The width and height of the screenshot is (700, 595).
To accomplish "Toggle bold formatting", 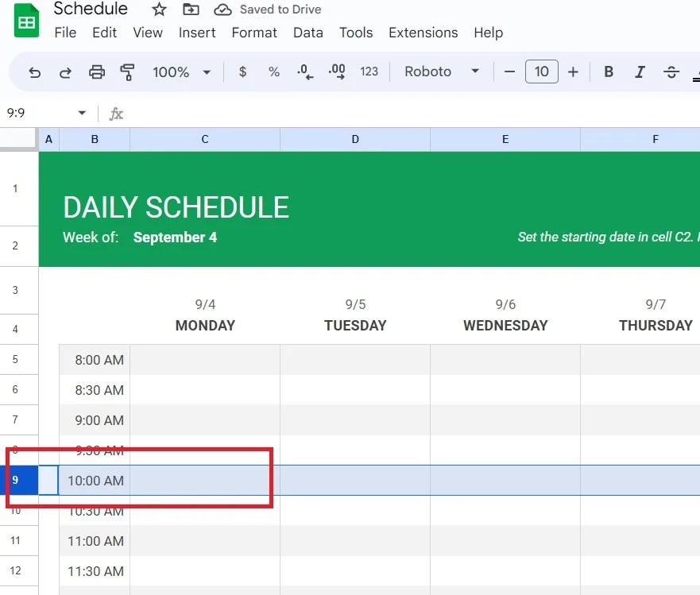I will (x=608, y=71).
